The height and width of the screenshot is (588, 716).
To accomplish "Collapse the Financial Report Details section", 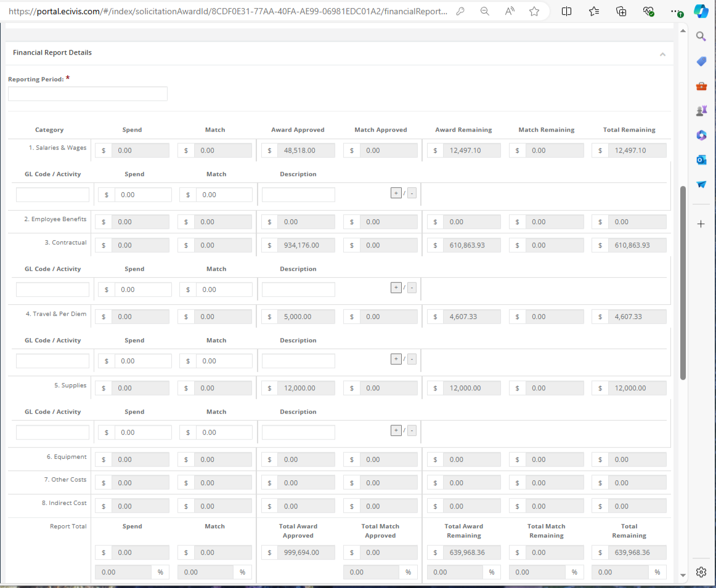I will coord(663,54).
